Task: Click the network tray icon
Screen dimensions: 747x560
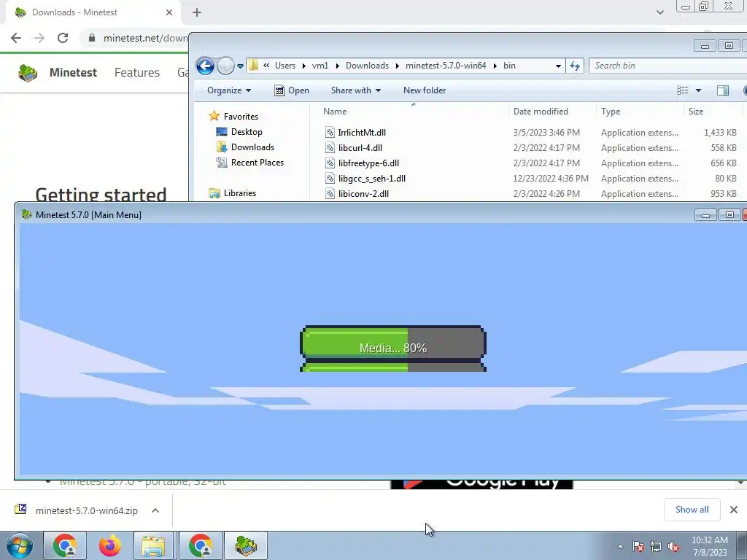Action: point(656,547)
